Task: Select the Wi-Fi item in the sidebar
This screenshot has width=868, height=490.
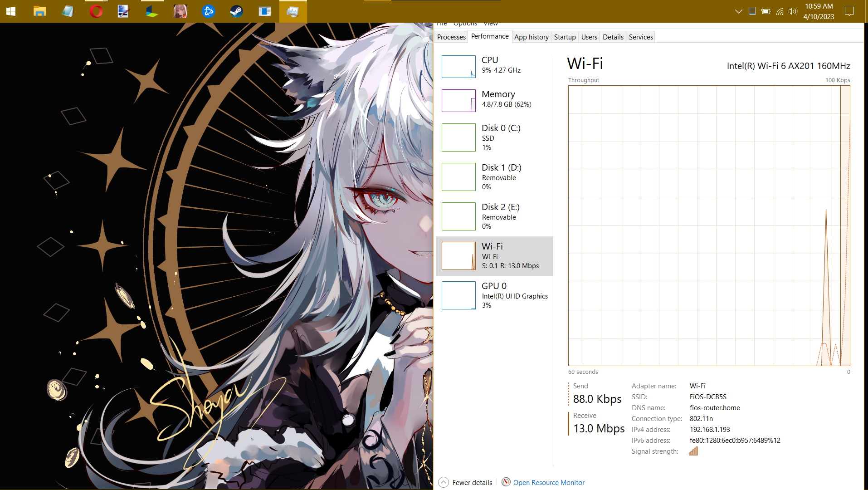Action: [x=494, y=256]
